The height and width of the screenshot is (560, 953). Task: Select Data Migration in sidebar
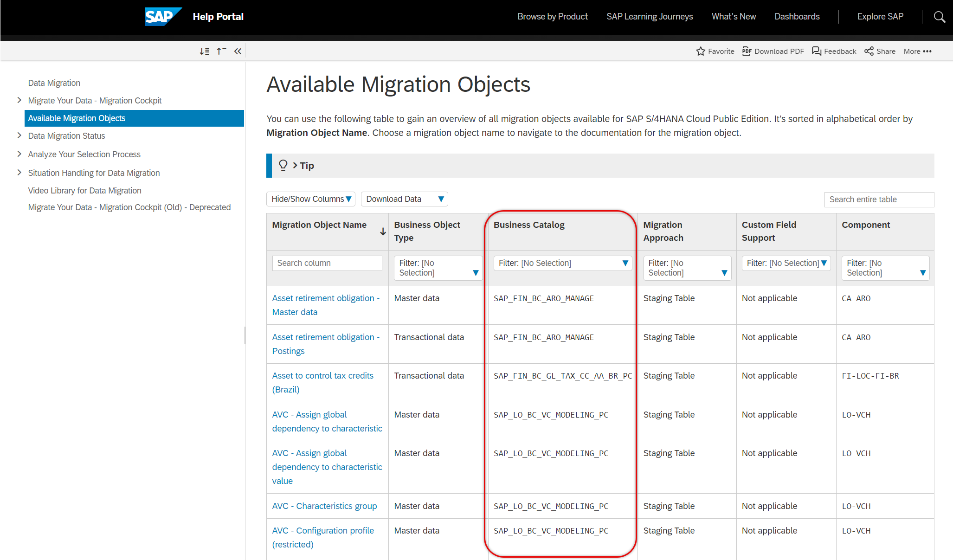coord(54,83)
